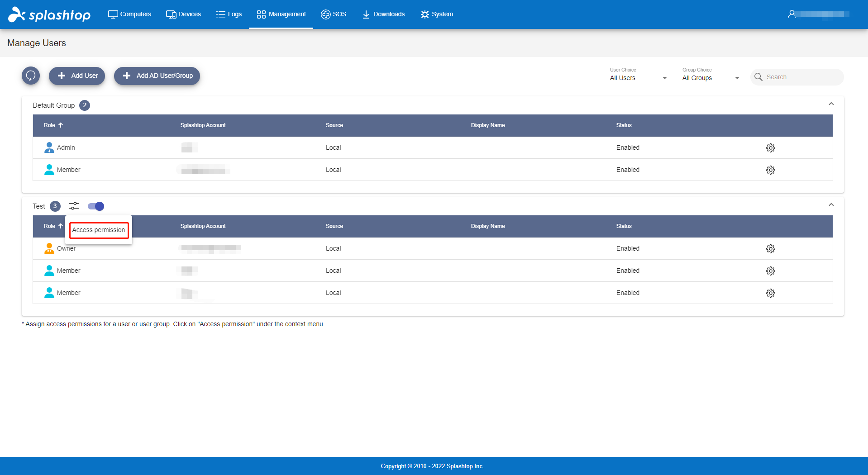Image resolution: width=868 pixels, height=475 pixels.
Task: Toggle the Test group switch off
Action: [x=96, y=206]
